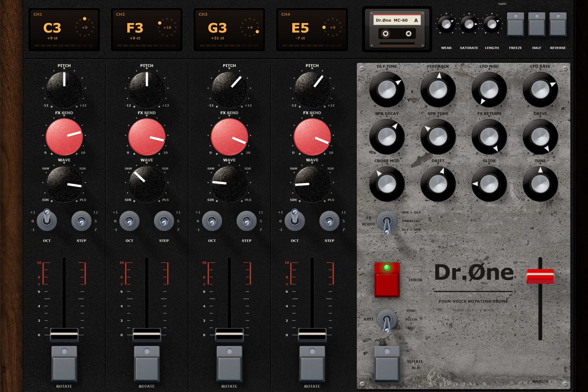The width and height of the screenshot is (588, 392).
Task: Click the CH1 note display showing C3
Action: [x=64, y=30]
